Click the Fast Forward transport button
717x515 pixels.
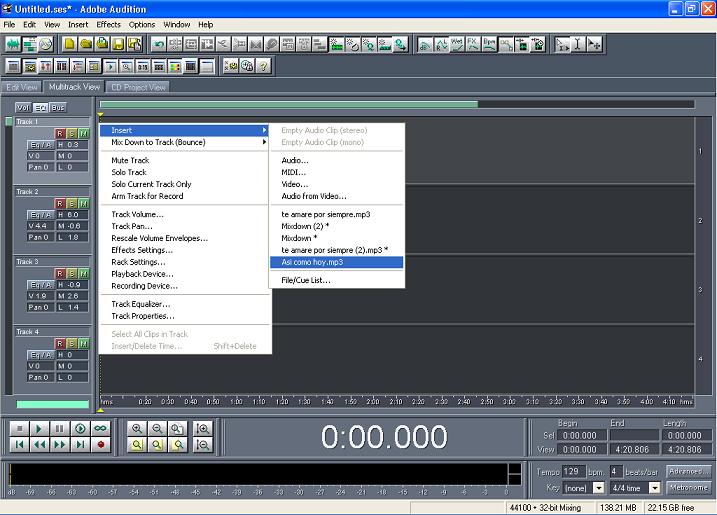click(59, 445)
